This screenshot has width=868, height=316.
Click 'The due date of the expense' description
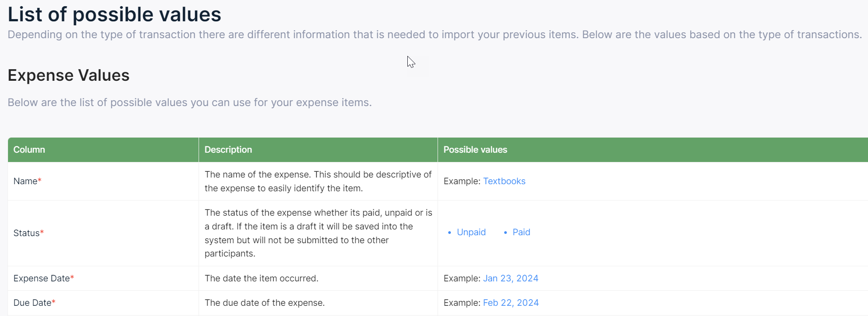[x=264, y=303]
